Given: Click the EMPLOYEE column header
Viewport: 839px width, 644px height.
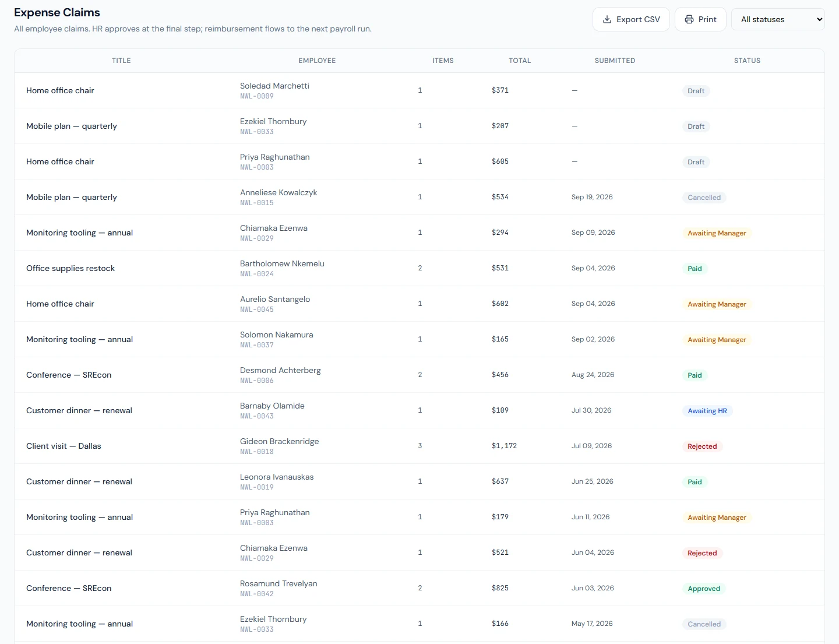Looking at the screenshot, I should click(x=317, y=61).
